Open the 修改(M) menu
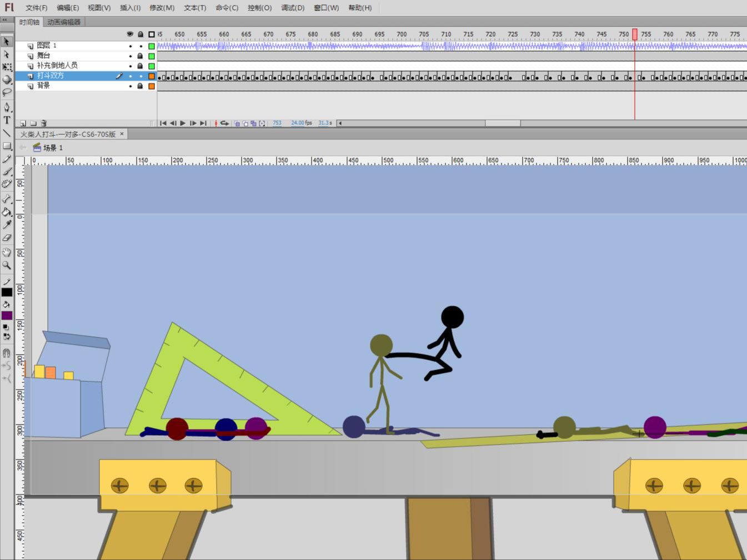 click(x=162, y=8)
